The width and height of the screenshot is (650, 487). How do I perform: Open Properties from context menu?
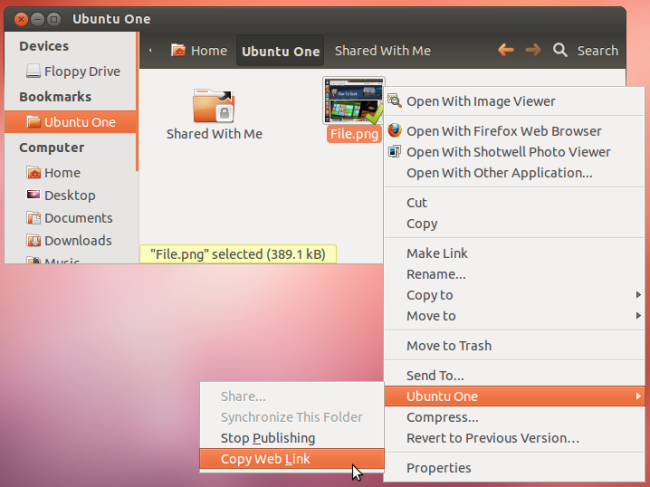[514, 468]
